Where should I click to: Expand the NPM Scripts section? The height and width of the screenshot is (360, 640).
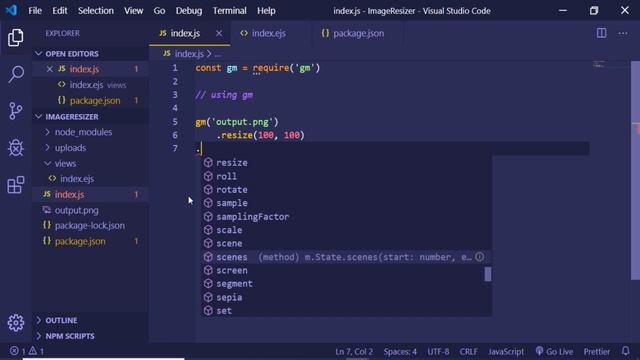[x=90, y=336]
